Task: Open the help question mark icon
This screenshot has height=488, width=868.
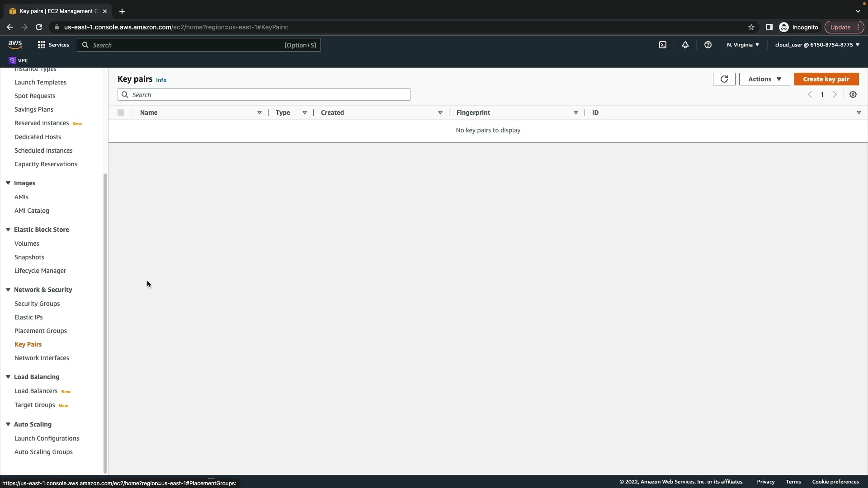Action: click(708, 45)
